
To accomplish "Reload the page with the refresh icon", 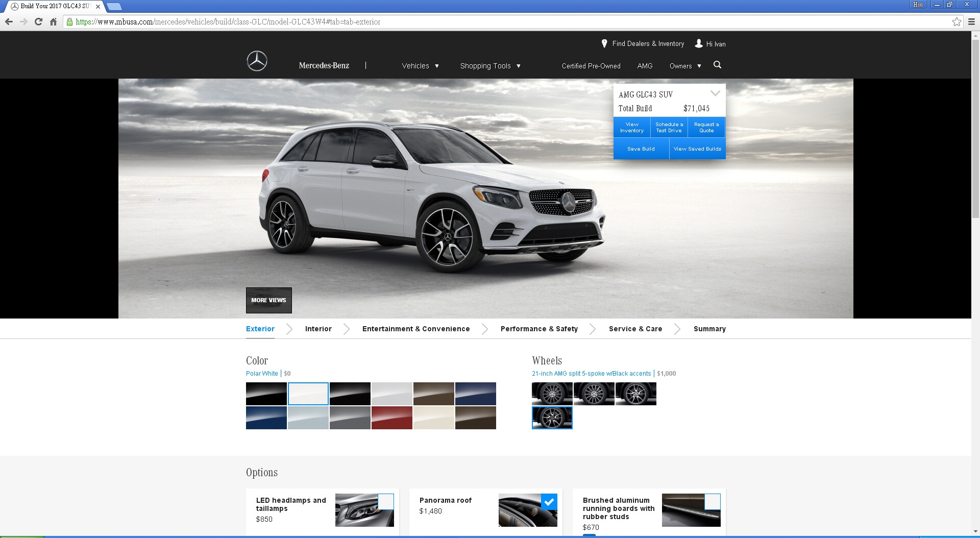I will point(38,21).
